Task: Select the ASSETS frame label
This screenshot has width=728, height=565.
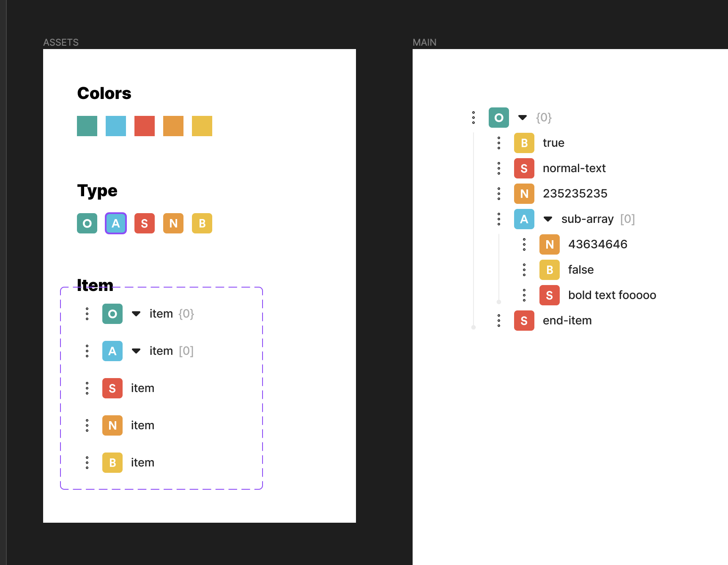Action: pyautogui.click(x=61, y=42)
